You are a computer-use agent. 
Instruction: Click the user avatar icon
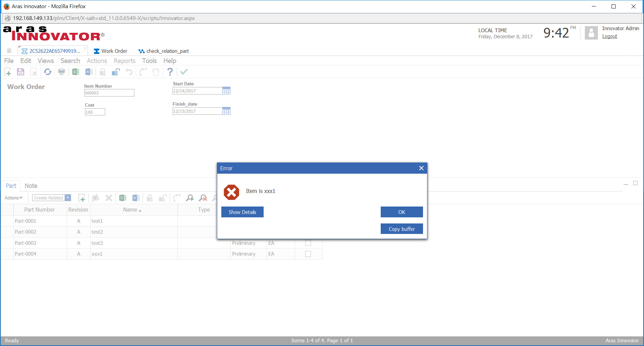click(591, 33)
